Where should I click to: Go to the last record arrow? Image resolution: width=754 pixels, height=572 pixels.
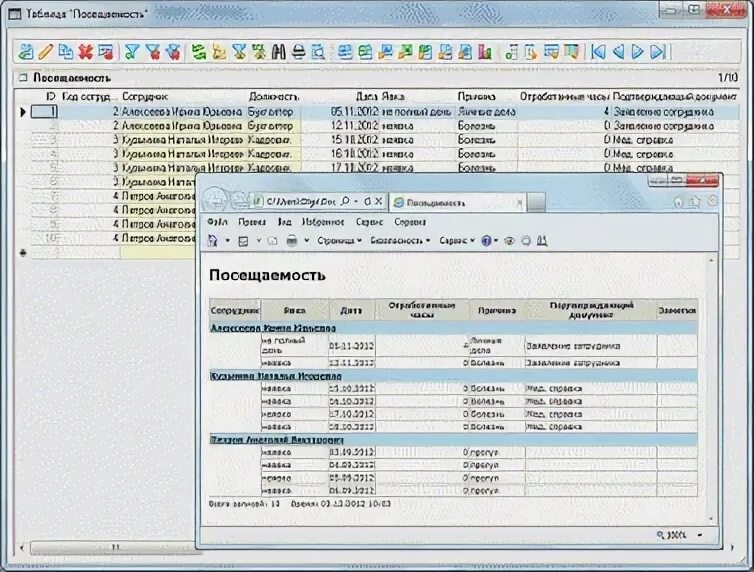point(658,51)
